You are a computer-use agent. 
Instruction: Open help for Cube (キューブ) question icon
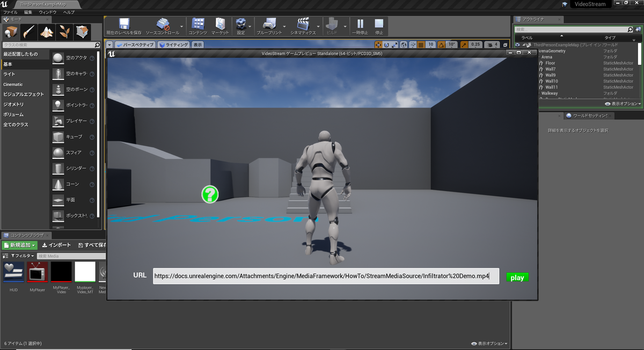pos(92,137)
